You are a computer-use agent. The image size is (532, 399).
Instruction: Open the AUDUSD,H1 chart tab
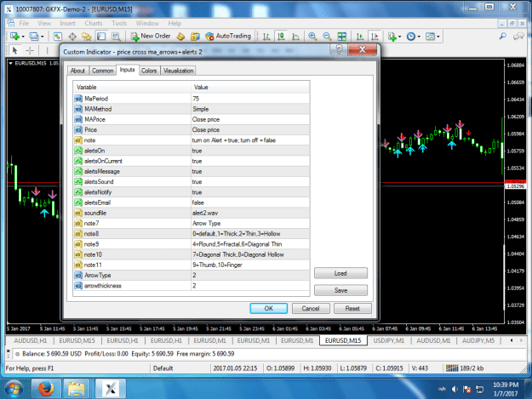(31, 340)
